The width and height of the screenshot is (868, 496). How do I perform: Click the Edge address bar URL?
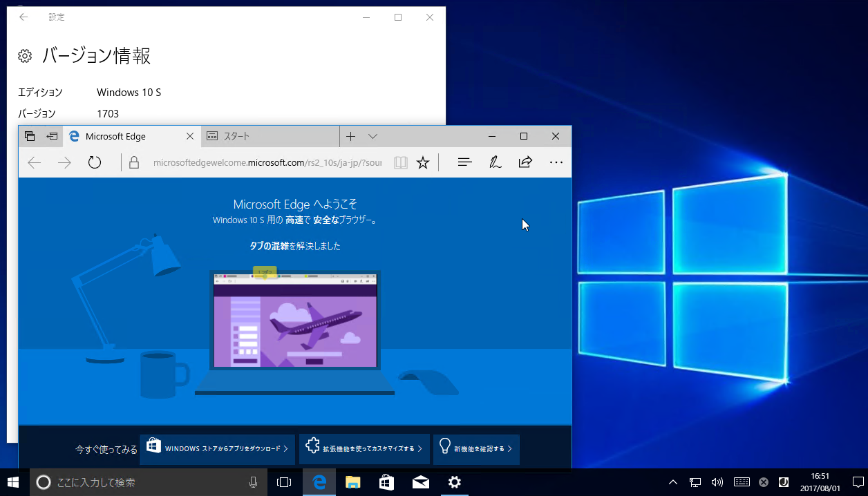coord(267,162)
